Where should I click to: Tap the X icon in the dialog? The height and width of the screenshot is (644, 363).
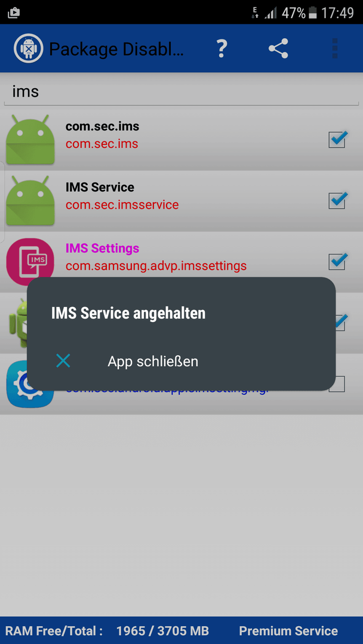63,361
